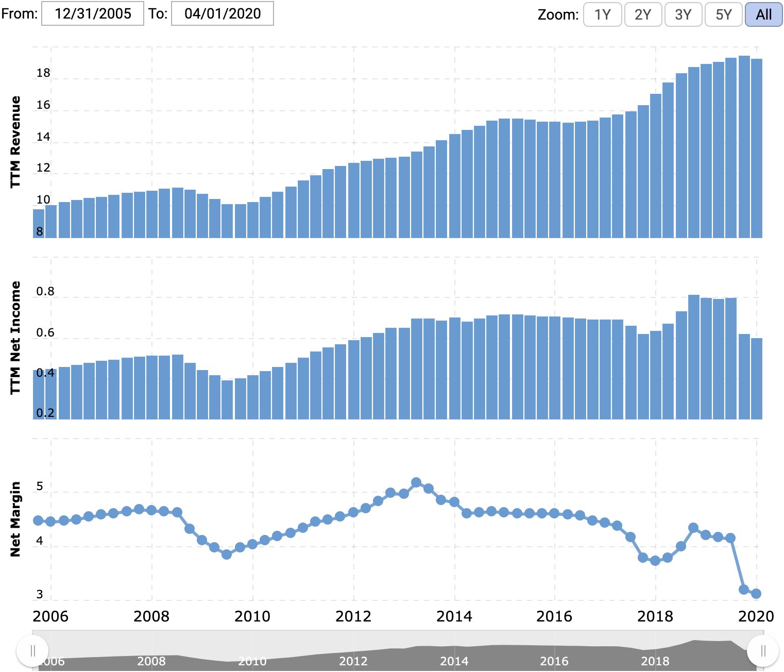Click the navigator 2016 label
Screen dimensions: 784x672
[x=554, y=661]
